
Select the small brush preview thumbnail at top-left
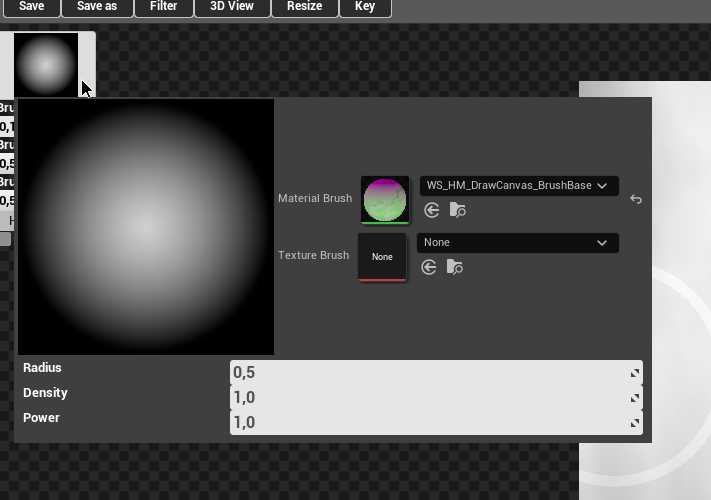pyautogui.click(x=46, y=65)
